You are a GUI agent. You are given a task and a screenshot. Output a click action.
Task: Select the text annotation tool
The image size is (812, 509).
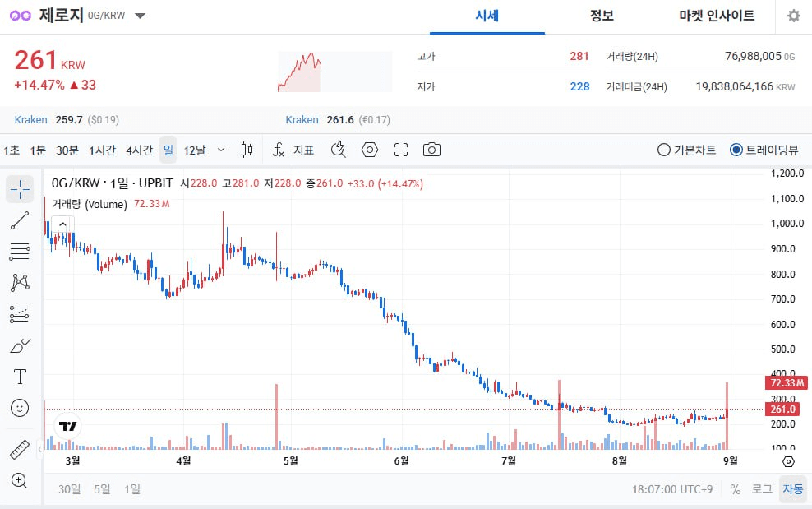tap(20, 377)
